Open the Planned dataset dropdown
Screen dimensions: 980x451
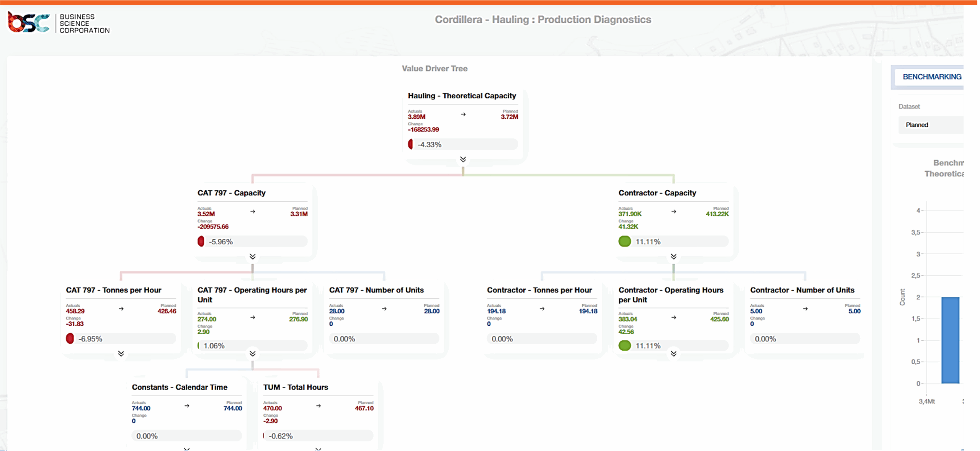point(932,125)
